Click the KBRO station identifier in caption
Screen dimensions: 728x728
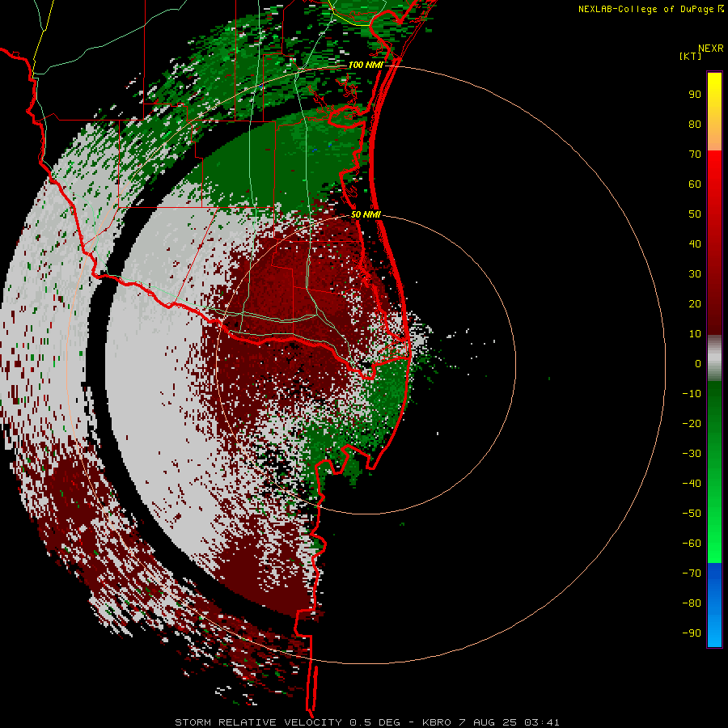pyautogui.click(x=437, y=722)
